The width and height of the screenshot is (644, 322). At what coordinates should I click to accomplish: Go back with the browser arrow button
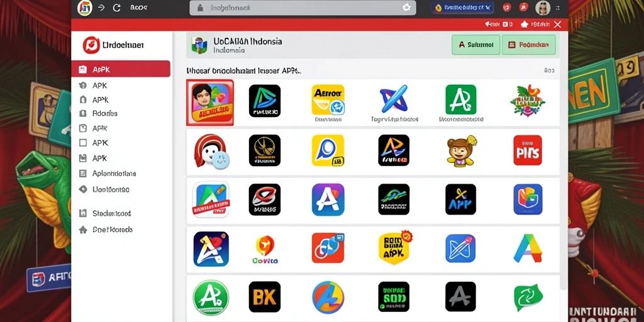pyautogui.click(x=101, y=8)
